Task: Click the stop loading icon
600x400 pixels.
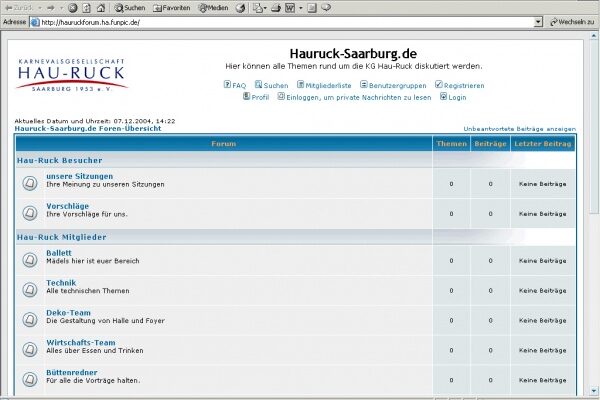Action: click(72, 8)
